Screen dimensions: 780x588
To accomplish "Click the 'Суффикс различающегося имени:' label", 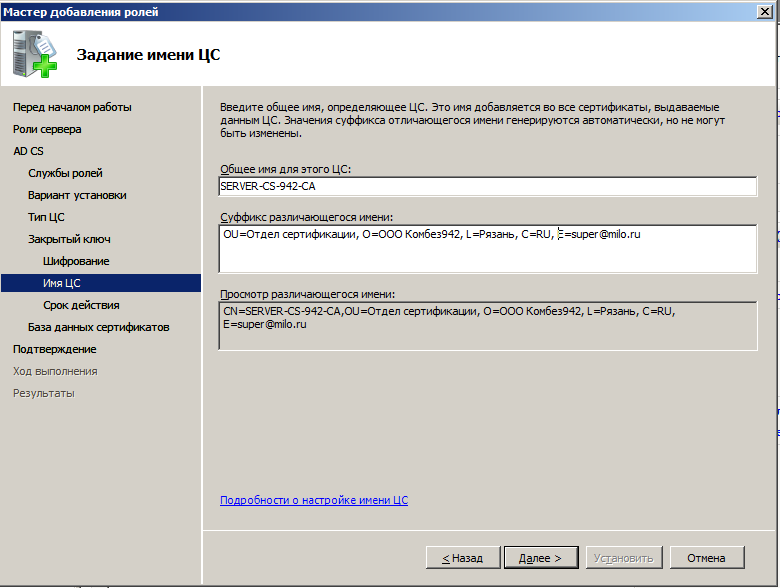I will pyautogui.click(x=306, y=217).
